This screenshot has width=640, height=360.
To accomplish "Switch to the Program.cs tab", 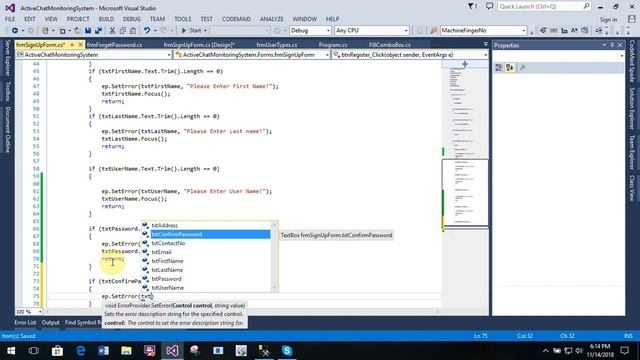I will (x=333, y=45).
